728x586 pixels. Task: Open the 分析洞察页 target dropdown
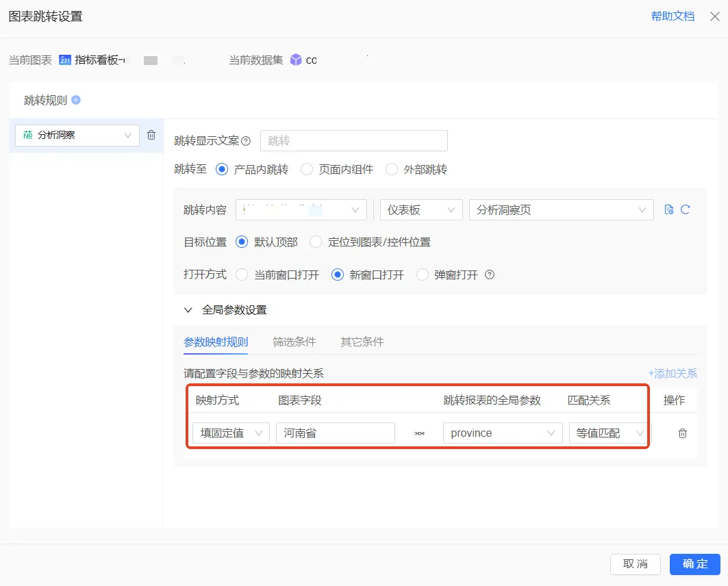click(x=562, y=209)
